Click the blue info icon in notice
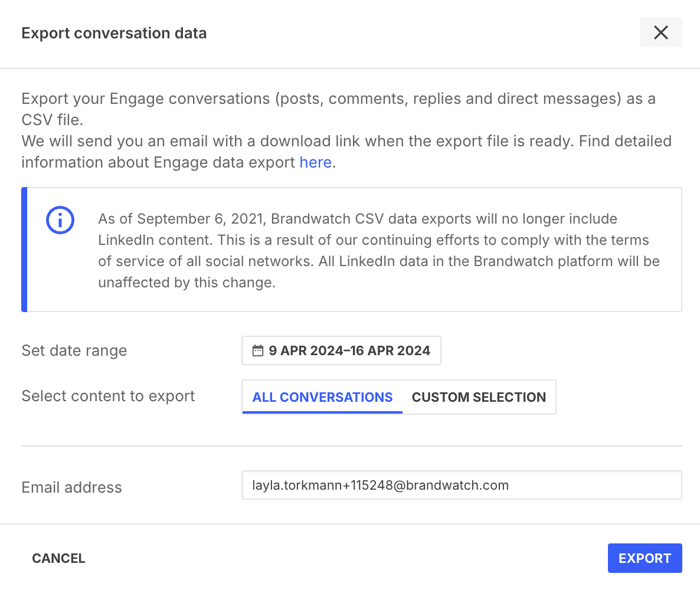The width and height of the screenshot is (700, 590). click(60, 220)
